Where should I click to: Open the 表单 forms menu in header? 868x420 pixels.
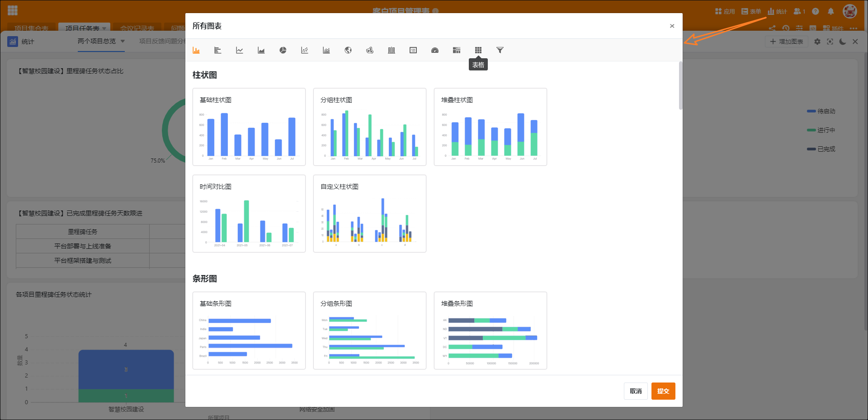click(x=751, y=11)
